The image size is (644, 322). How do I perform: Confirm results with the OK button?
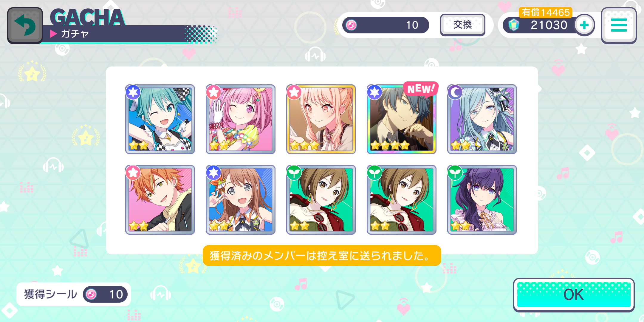tap(574, 295)
